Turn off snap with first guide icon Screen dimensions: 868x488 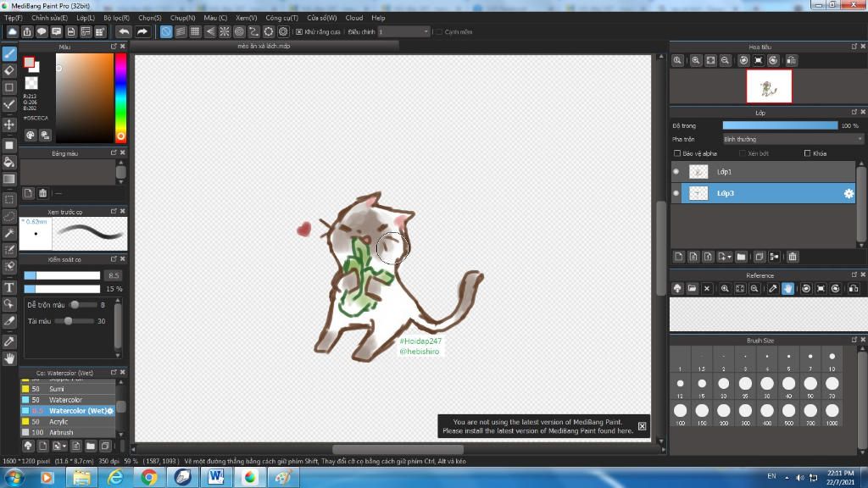[x=166, y=31]
